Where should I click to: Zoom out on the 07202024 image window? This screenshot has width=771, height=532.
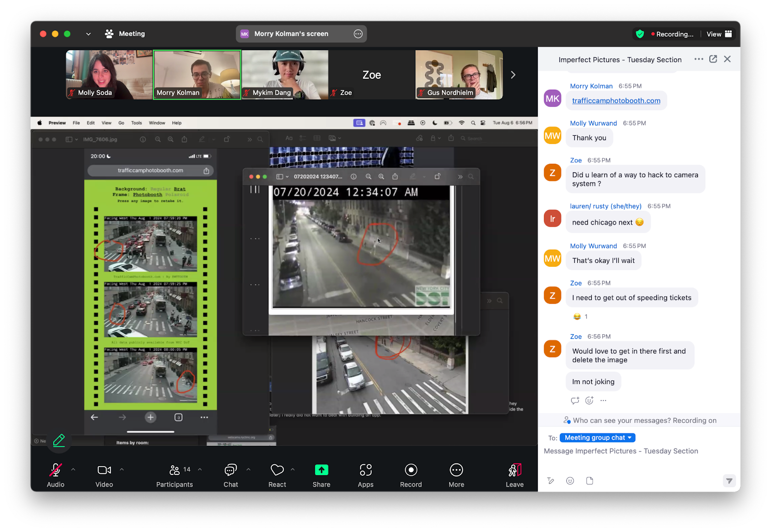click(x=368, y=177)
